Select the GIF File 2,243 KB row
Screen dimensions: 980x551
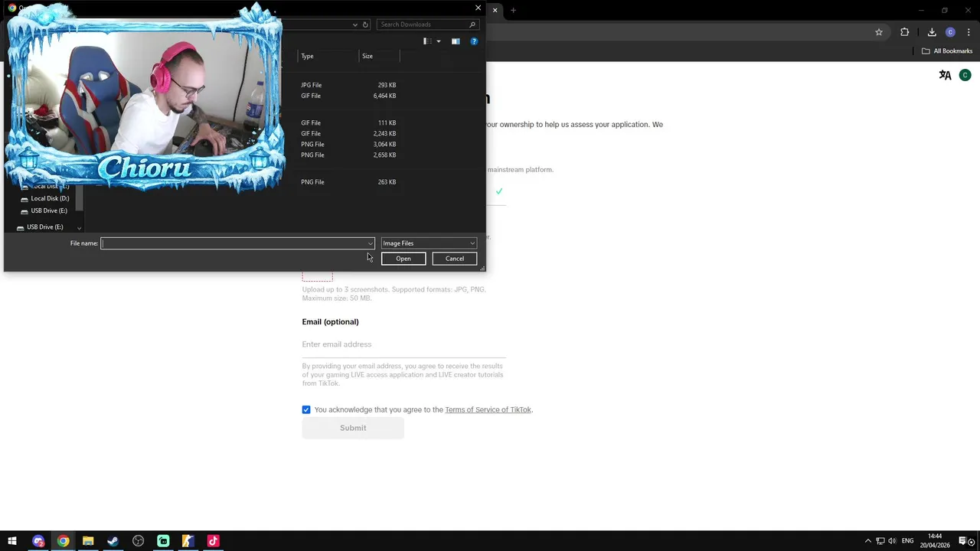(x=348, y=133)
